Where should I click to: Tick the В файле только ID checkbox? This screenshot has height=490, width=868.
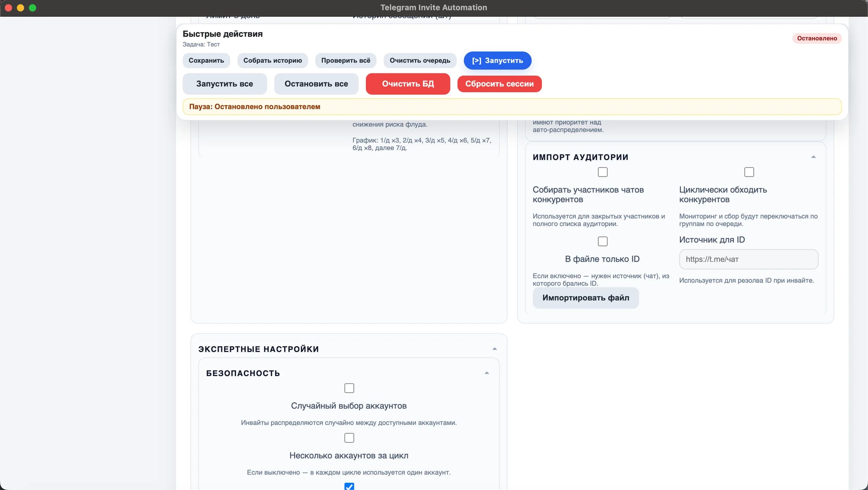pos(603,241)
